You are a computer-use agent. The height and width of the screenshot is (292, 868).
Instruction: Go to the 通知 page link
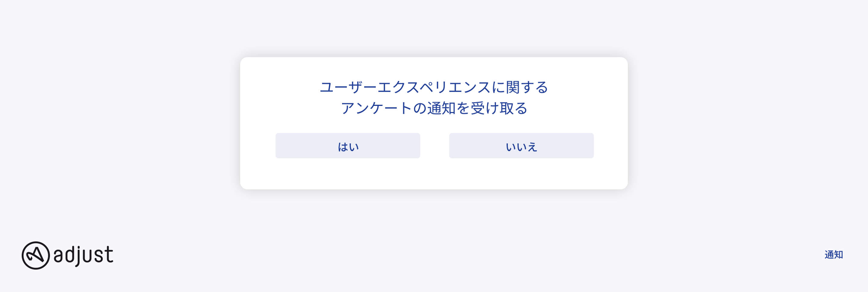834,255
